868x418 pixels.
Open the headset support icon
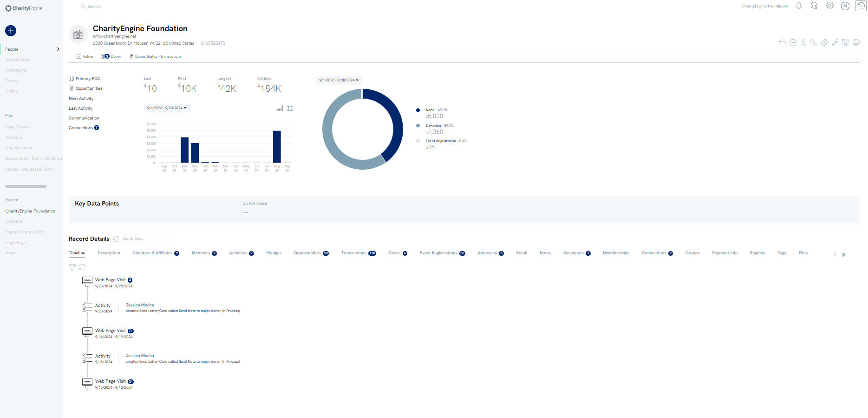[x=814, y=6]
